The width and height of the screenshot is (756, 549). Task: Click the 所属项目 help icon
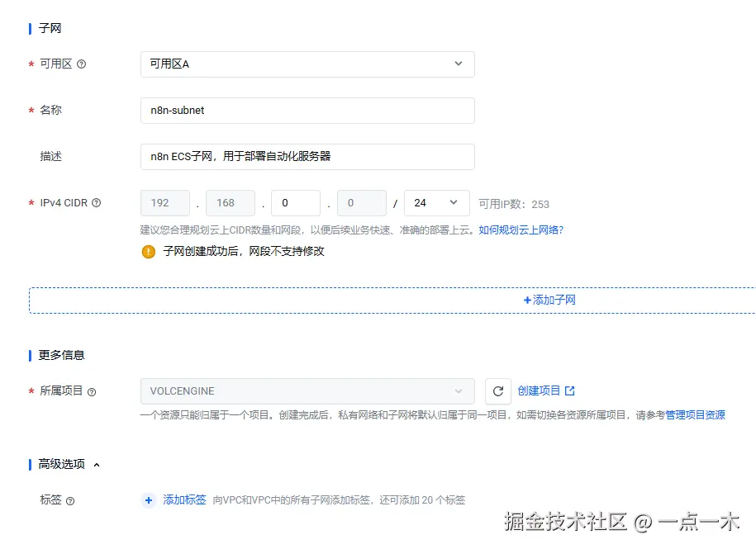pyautogui.click(x=91, y=392)
